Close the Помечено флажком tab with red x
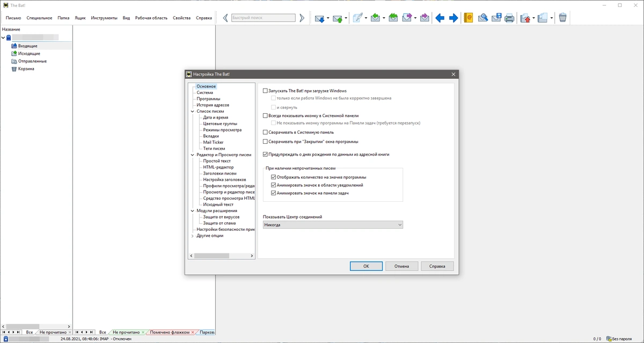 tap(193, 333)
